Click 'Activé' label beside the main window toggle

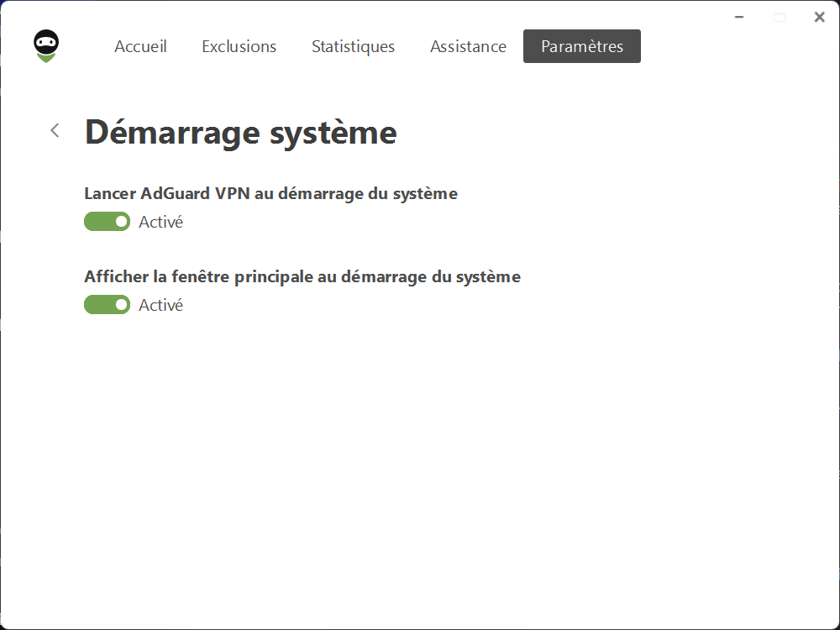(160, 305)
